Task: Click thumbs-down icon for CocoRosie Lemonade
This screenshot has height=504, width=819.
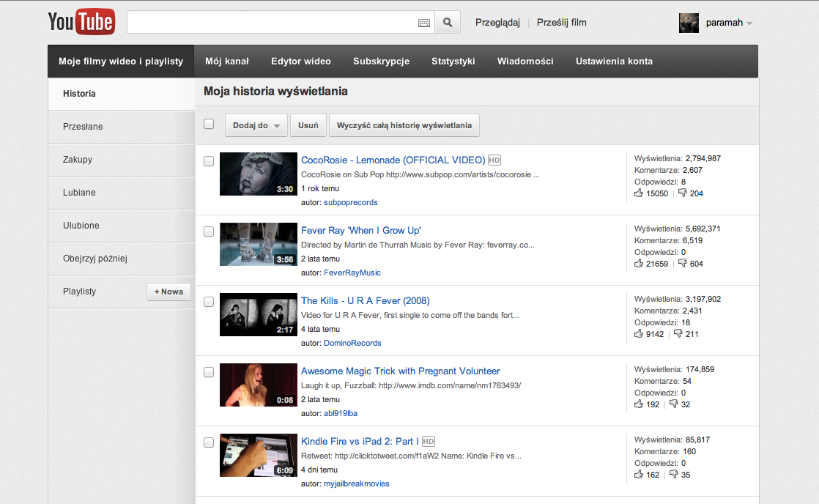Action: point(682,193)
